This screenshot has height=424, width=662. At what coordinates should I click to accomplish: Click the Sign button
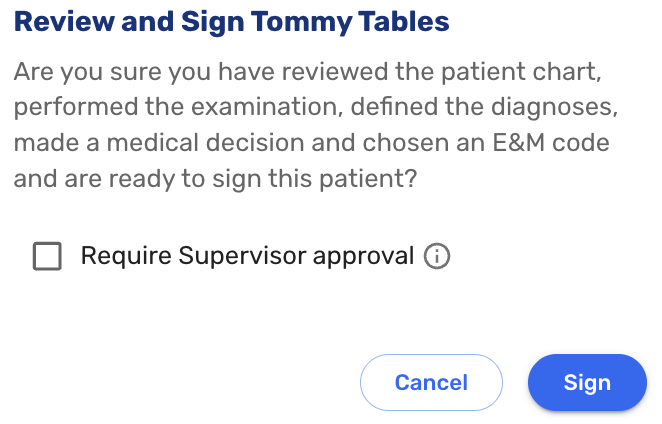587,382
